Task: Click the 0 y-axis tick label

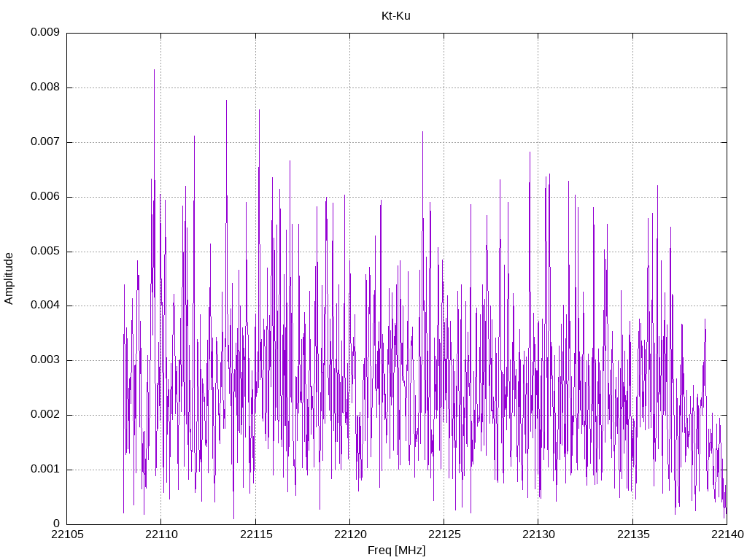Action: (x=57, y=524)
